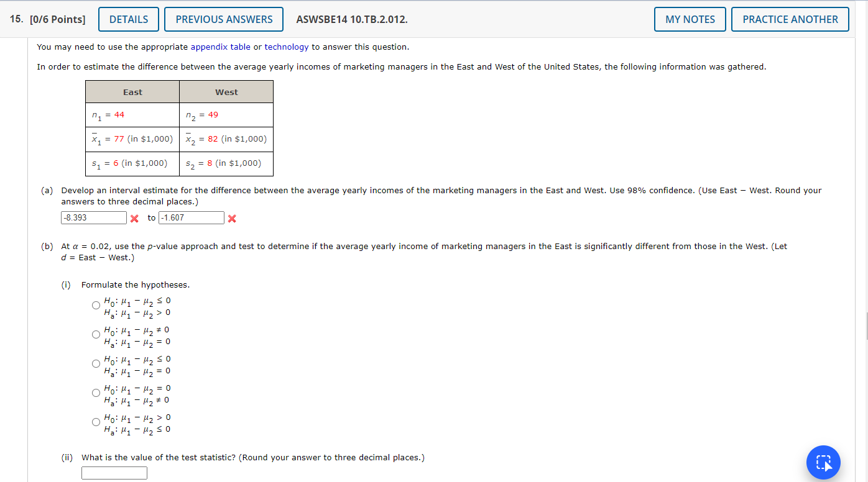Viewport: 868px width, 482px height.
Task: Select the third hypothesis option Ha equals zero
Action: tap(96, 363)
